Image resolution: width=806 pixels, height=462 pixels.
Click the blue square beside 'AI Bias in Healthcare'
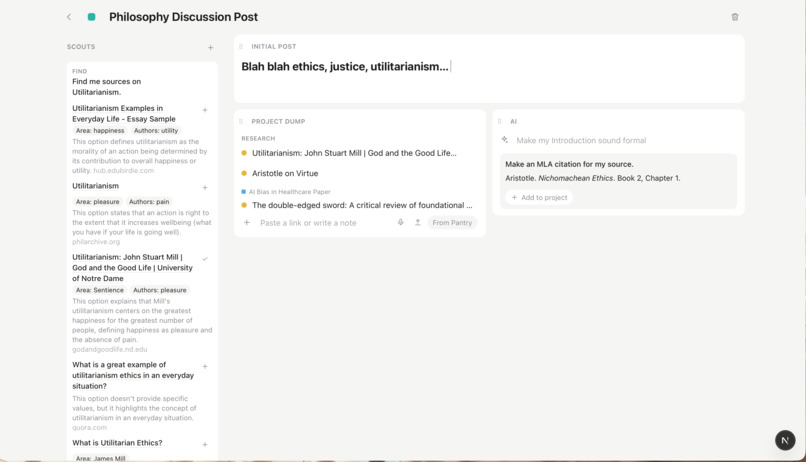[x=244, y=192]
